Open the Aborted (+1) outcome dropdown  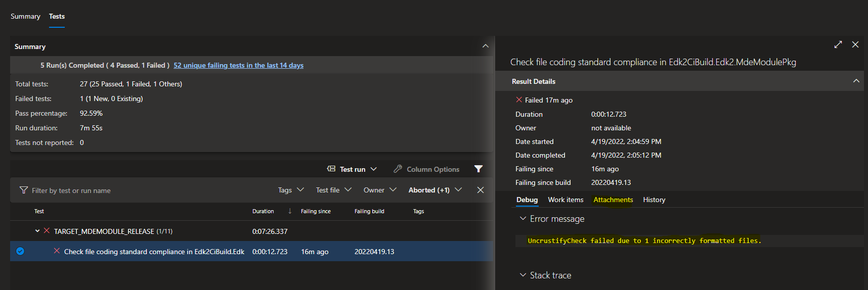point(435,190)
